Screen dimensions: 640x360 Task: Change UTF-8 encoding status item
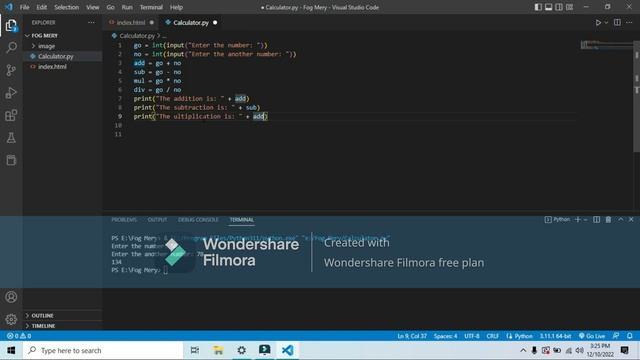[472, 336]
